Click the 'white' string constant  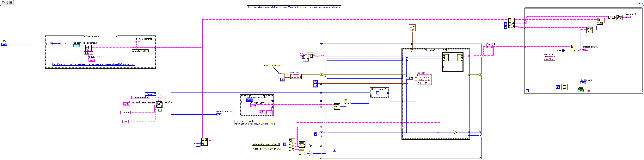(x=127, y=104)
